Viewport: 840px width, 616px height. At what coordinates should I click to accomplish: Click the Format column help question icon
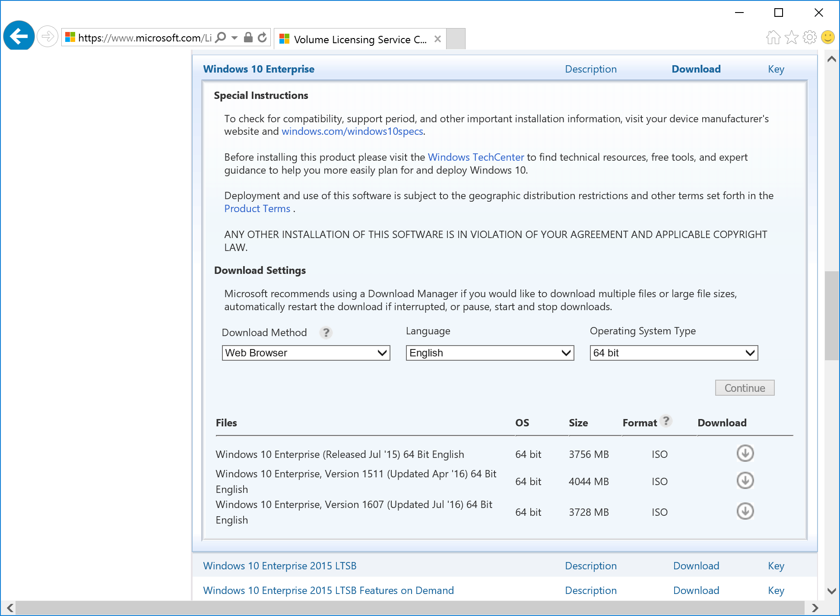tap(666, 421)
